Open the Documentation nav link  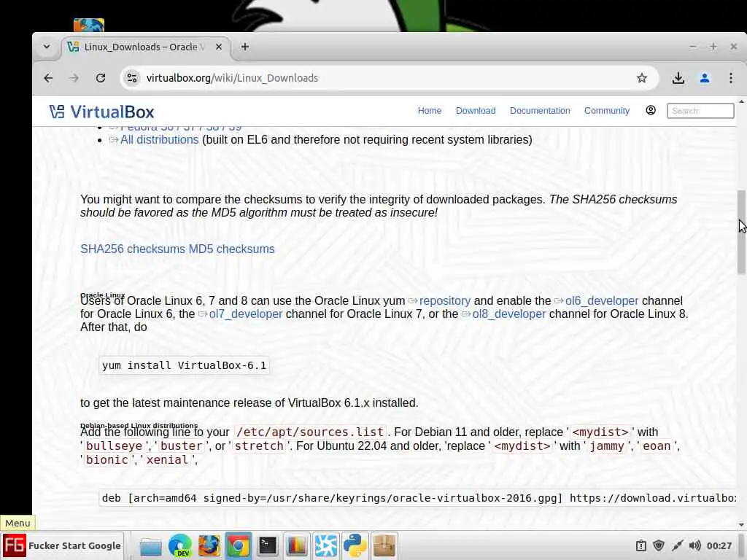540,111
